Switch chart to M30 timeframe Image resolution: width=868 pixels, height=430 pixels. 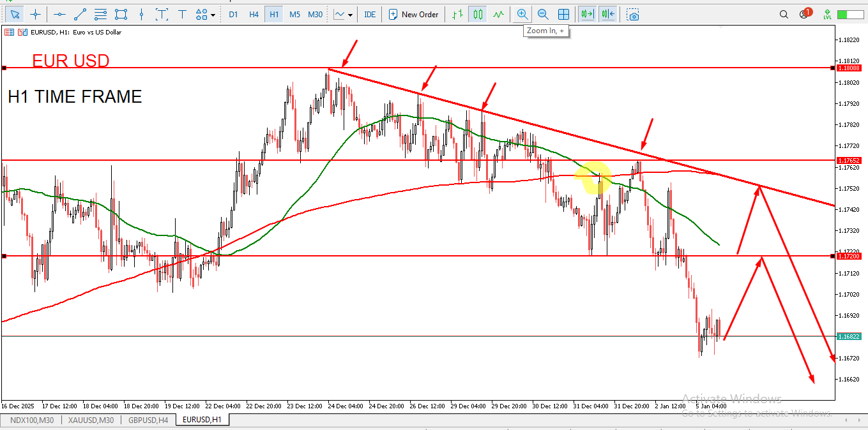[315, 14]
